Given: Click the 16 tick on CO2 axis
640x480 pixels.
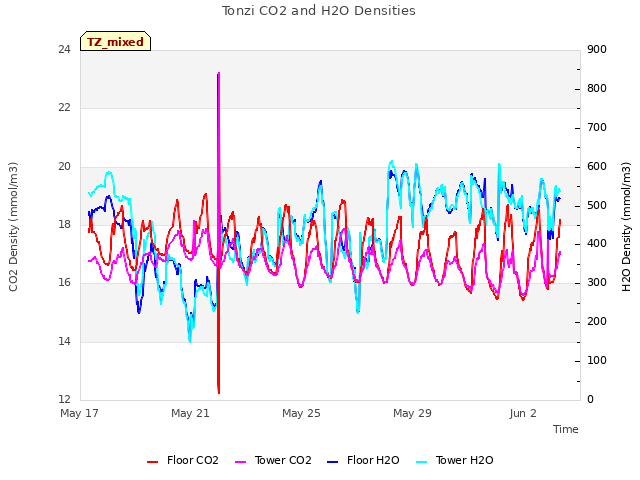Looking at the screenshot, I should pyautogui.click(x=64, y=282).
